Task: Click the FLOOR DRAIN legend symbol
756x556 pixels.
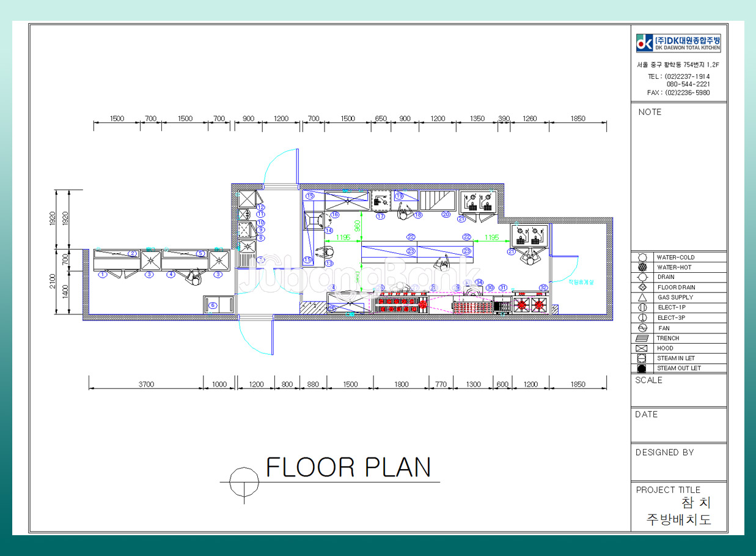Action: 642,287
